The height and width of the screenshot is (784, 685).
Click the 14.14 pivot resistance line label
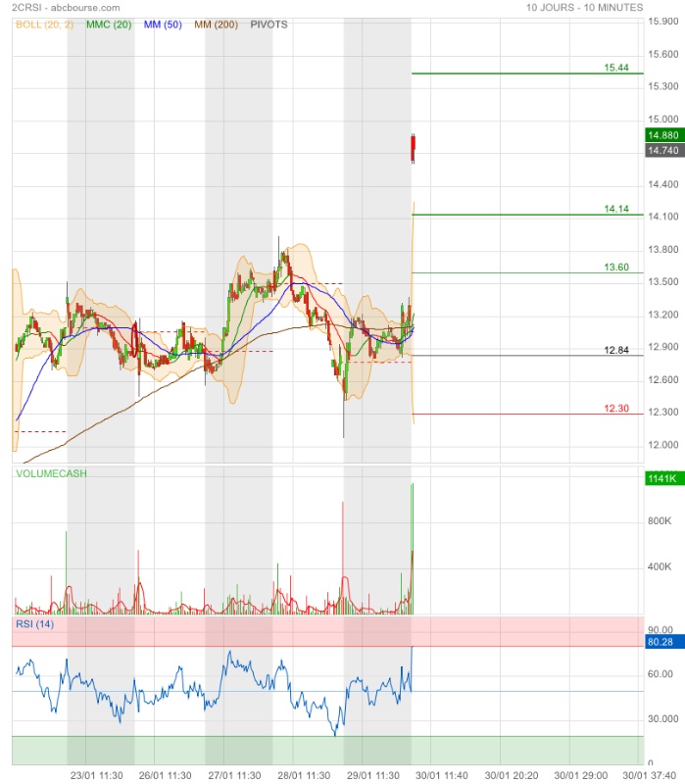point(616,209)
